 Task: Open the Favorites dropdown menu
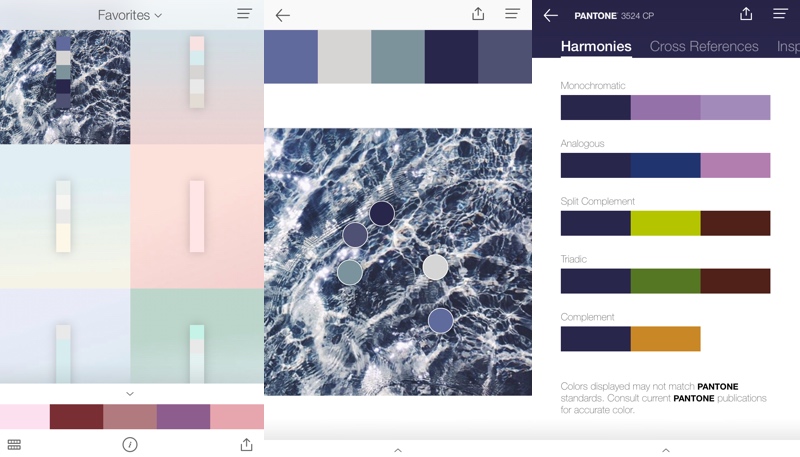tap(130, 15)
